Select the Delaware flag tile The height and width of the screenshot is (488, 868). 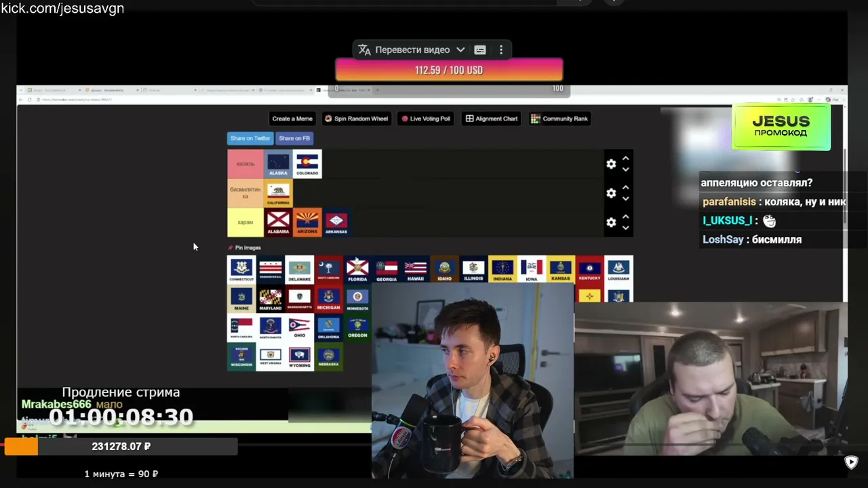[300, 270]
